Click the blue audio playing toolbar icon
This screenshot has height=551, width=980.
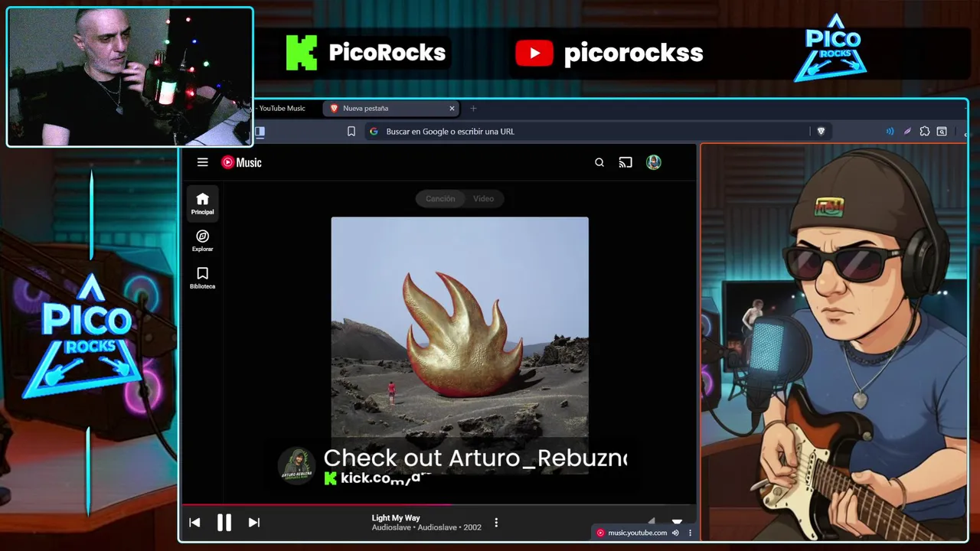[x=890, y=132]
